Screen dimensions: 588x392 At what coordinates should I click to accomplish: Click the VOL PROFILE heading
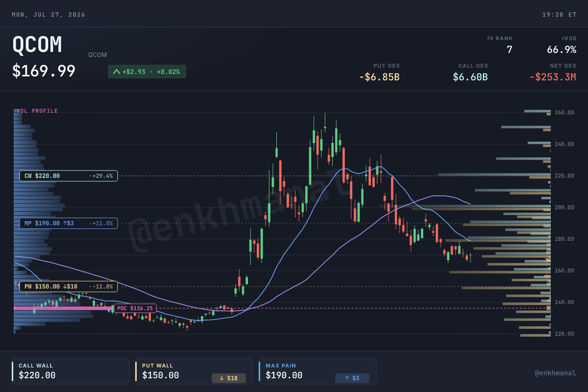tap(37, 111)
